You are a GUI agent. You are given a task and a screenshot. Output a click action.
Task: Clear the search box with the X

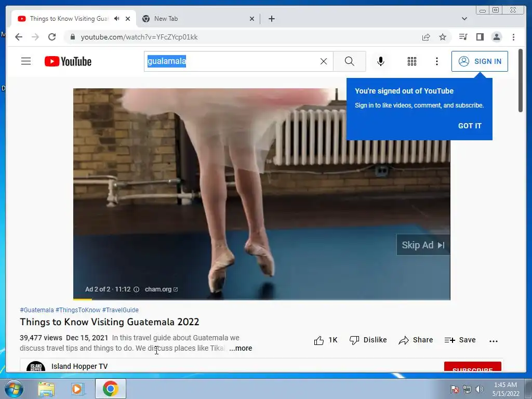pyautogui.click(x=324, y=61)
